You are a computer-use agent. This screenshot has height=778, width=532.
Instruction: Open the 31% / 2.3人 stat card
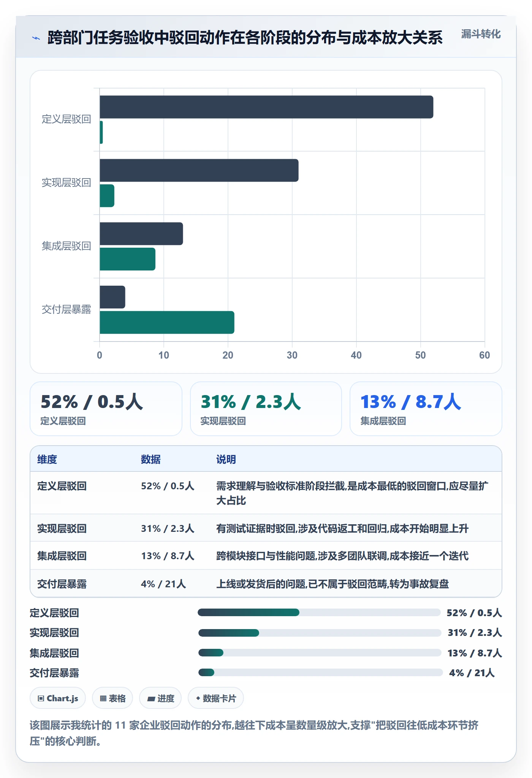(x=266, y=409)
